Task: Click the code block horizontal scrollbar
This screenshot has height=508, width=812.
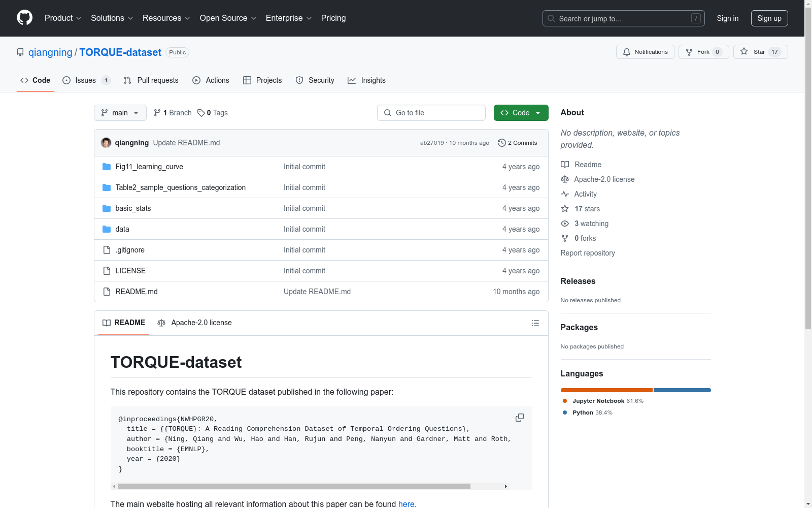Action: click(294, 486)
